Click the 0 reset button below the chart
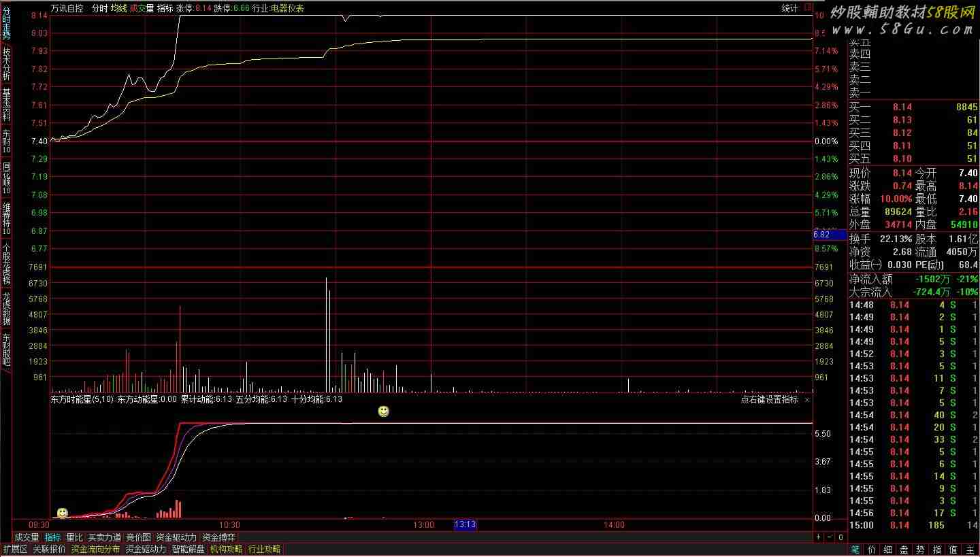The height and width of the screenshot is (557, 980). click(x=840, y=537)
